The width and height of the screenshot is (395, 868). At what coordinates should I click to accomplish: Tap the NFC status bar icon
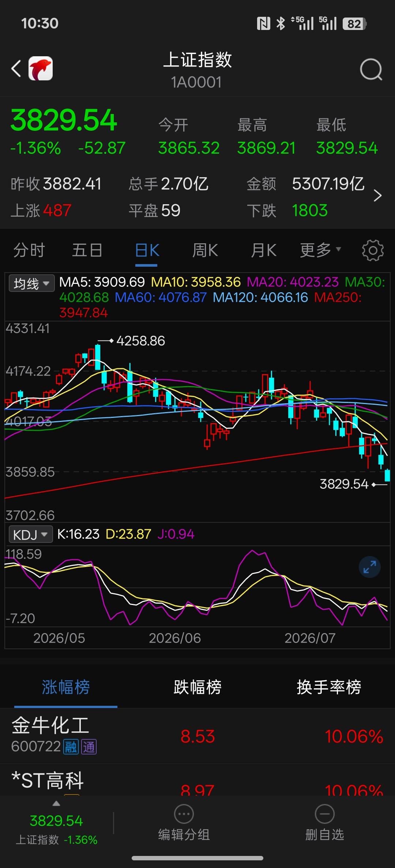pyautogui.click(x=263, y=24)
